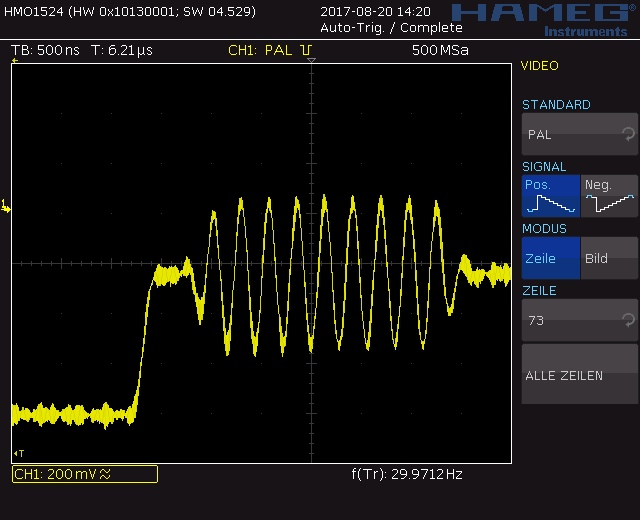
Task: Click the TB: 500ns timebase readout
Action: click(x=45, y=50)
